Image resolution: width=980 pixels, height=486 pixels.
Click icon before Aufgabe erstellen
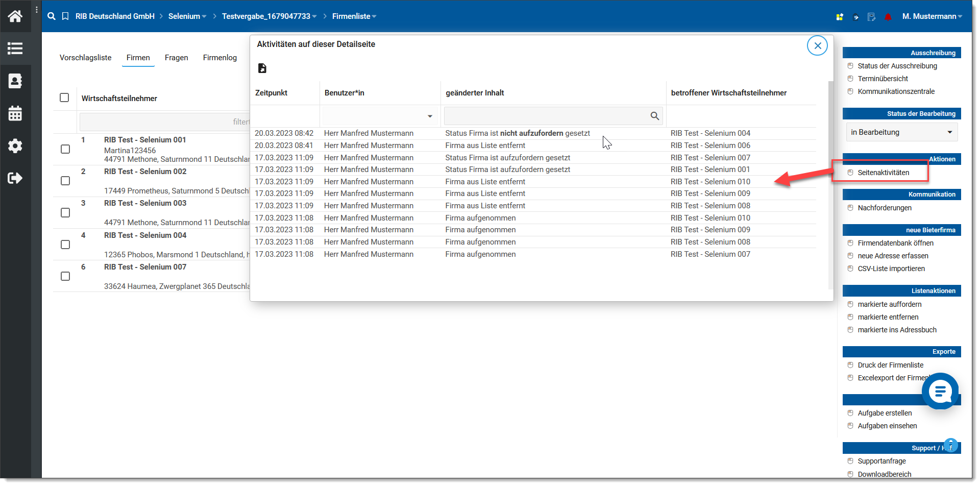tap(850, 413)
